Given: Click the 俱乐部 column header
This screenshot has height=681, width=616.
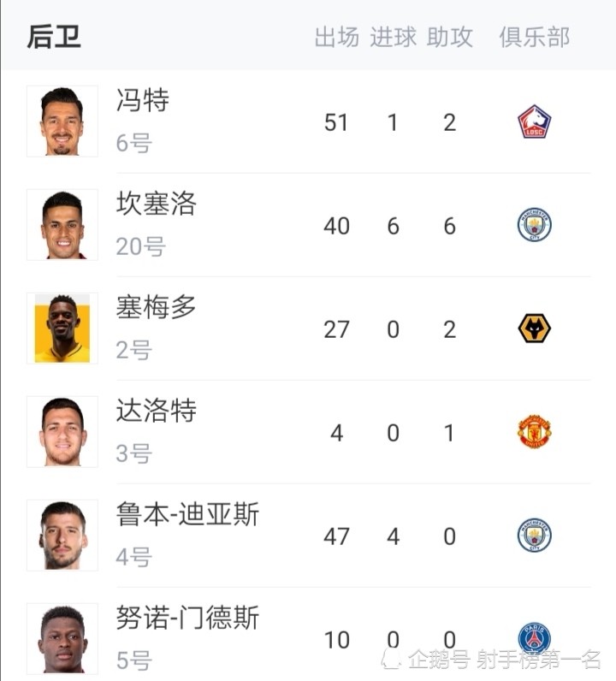Looking at the screenshot, I should tap(535, 37).
